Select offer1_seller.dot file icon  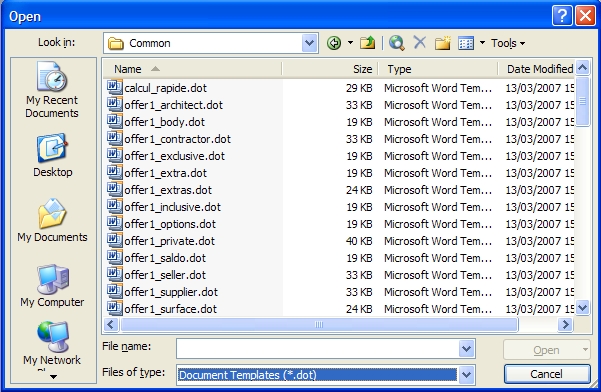115,274
